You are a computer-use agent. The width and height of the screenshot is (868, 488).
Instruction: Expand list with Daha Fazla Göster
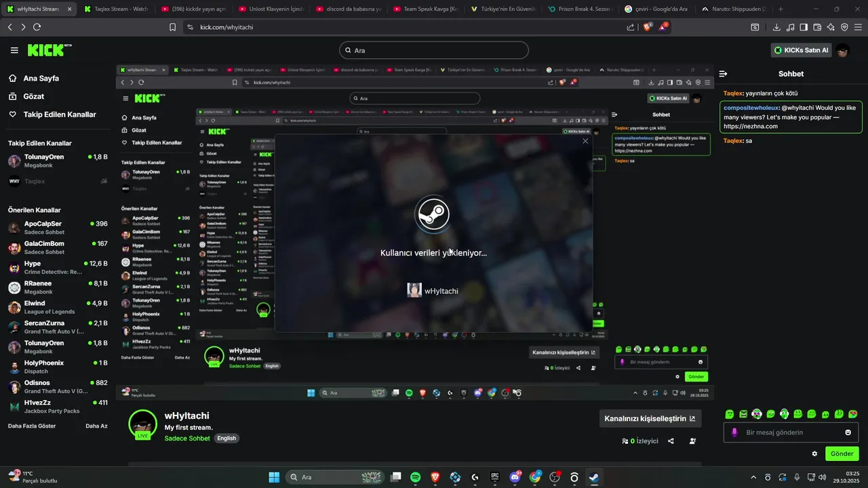point(32,426)
